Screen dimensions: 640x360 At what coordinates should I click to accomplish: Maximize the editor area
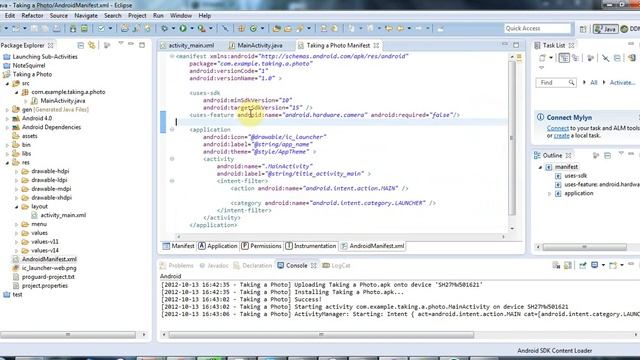(516, 45)
